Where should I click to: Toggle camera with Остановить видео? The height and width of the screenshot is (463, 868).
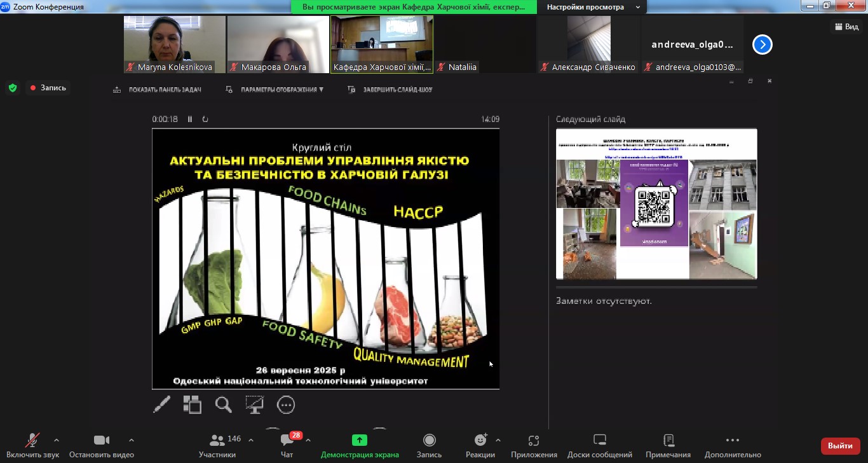(x=102, y=441)
